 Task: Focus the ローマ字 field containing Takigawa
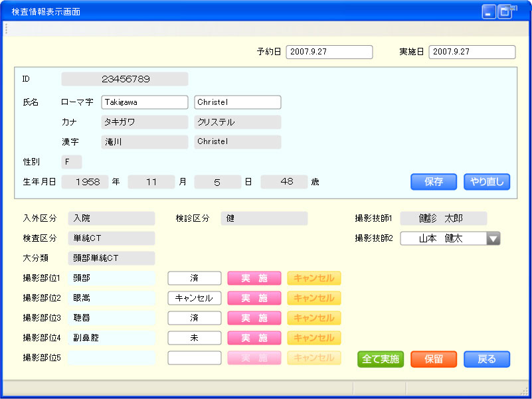pos(145,102)
